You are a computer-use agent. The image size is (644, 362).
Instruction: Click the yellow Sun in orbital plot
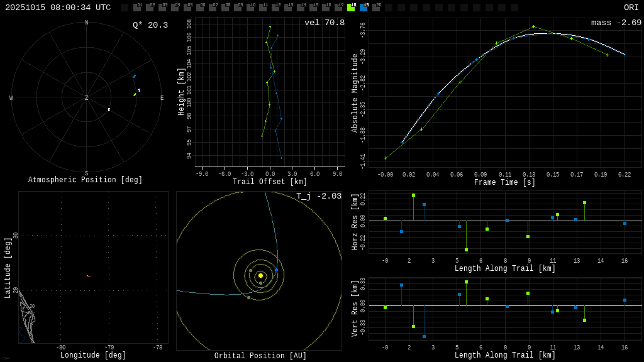click(260, 275)
